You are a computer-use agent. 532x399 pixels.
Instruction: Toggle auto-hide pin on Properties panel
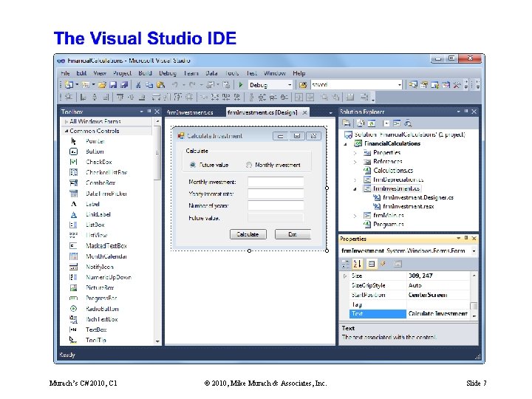click(466, 239)
